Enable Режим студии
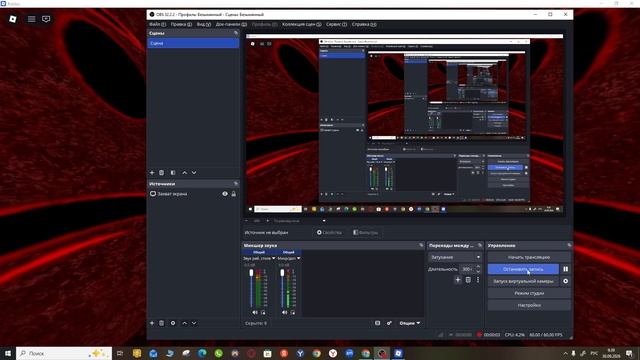The image size is (640, 360). (x=529, y=293)
